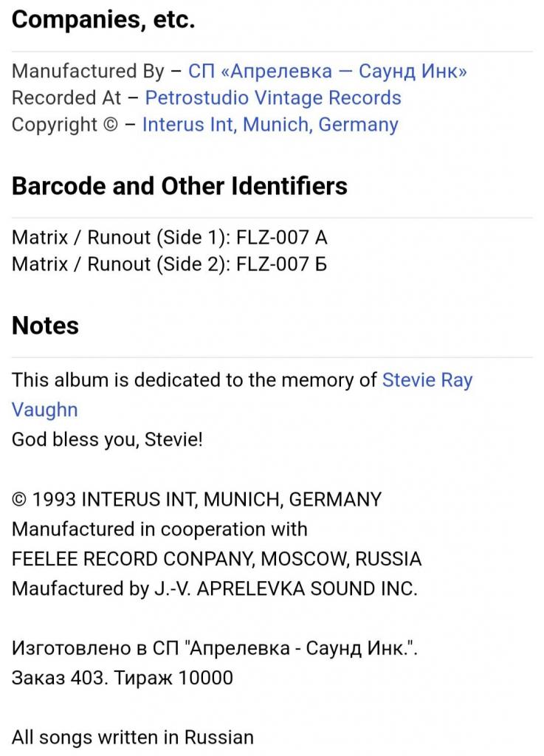Click the "Companies, etc." section heading
Image resolution: width=544 pixels, height=756 pixels.
[103, 20]
